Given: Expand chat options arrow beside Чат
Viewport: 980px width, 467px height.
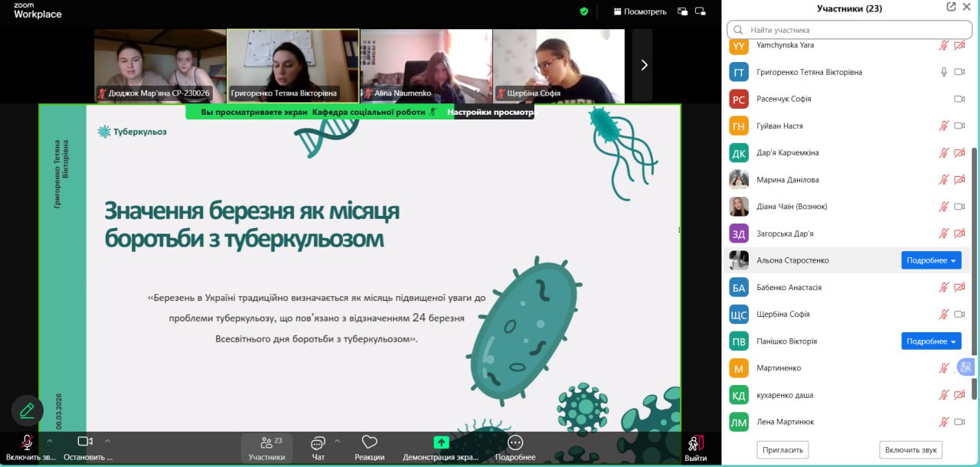Looking at the screenshot, I should [337, 441].
